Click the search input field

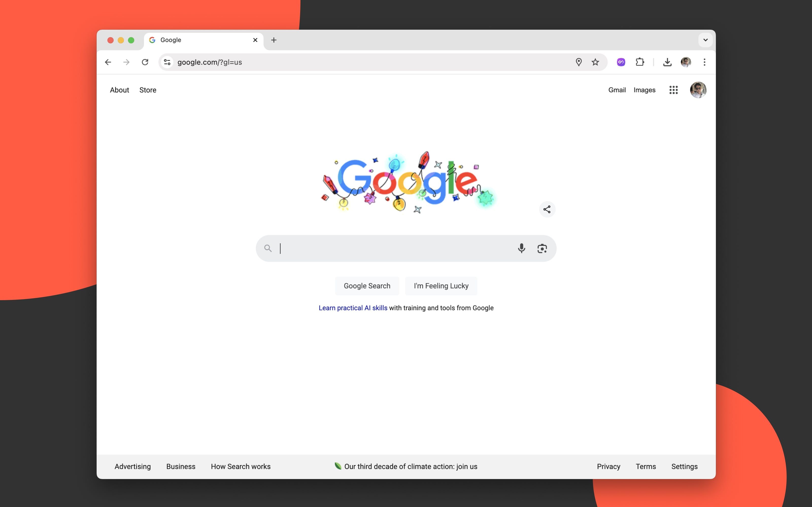pos(406,248)
